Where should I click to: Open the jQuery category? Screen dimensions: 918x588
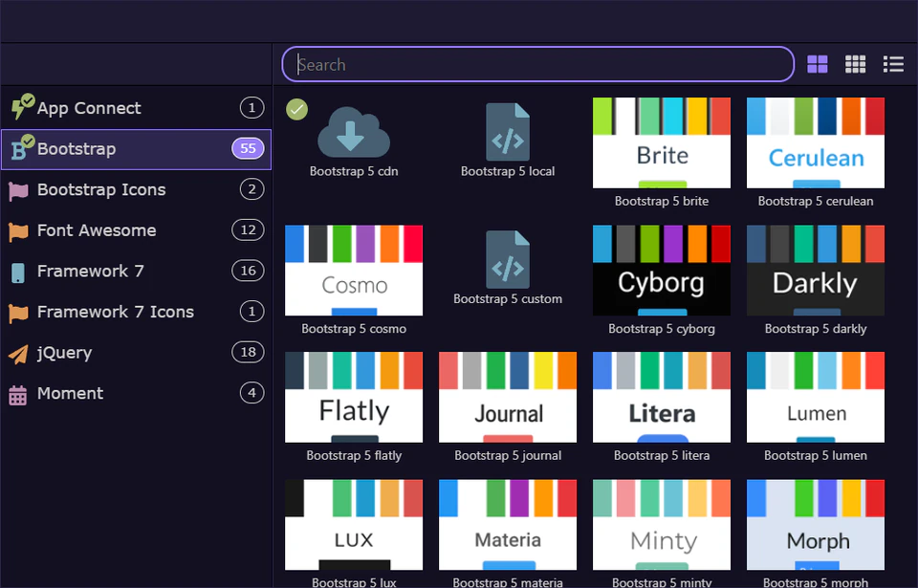[x=136, y=353]
